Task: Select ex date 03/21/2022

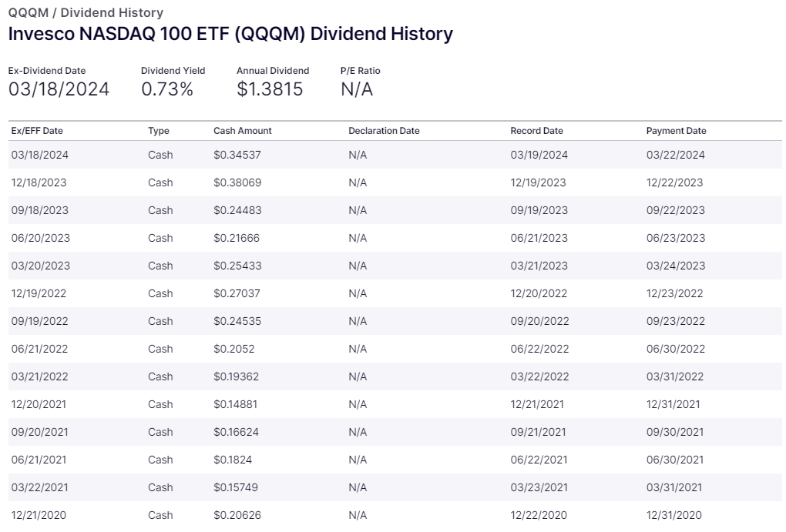Action: click(x=39, y=376)
